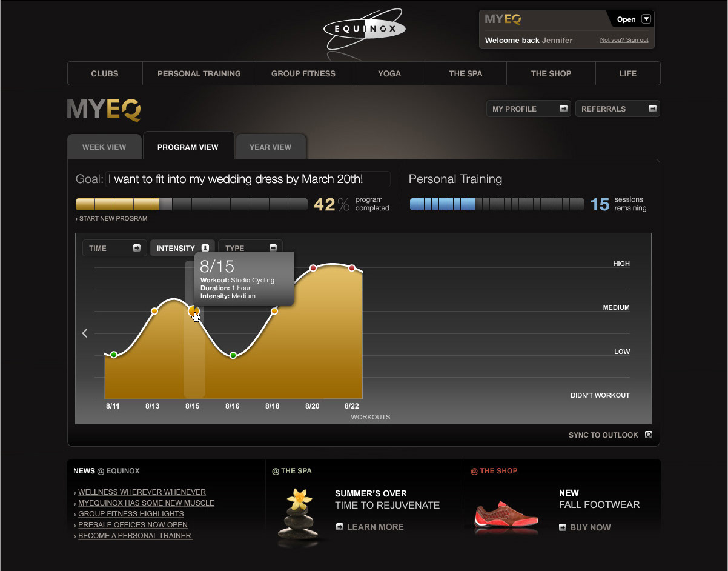Viewport: 728px width, 571px height.
Task: Open the Life menu
Action: (x=628, y=73)
